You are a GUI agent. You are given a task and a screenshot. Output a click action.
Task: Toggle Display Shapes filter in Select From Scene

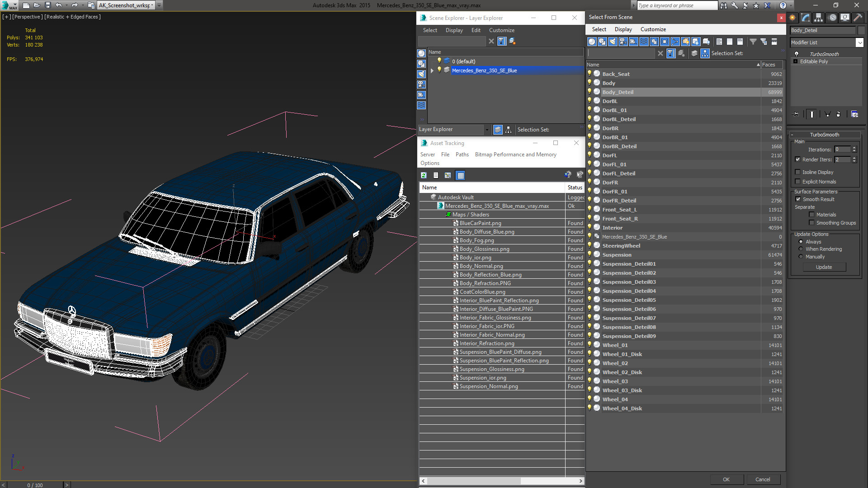point(602,42)
